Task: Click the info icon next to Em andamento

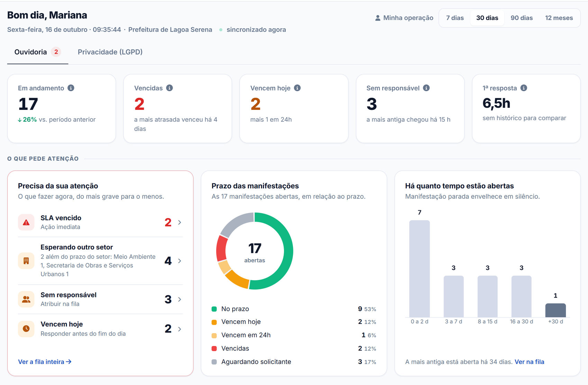Action: click(71, 88)
